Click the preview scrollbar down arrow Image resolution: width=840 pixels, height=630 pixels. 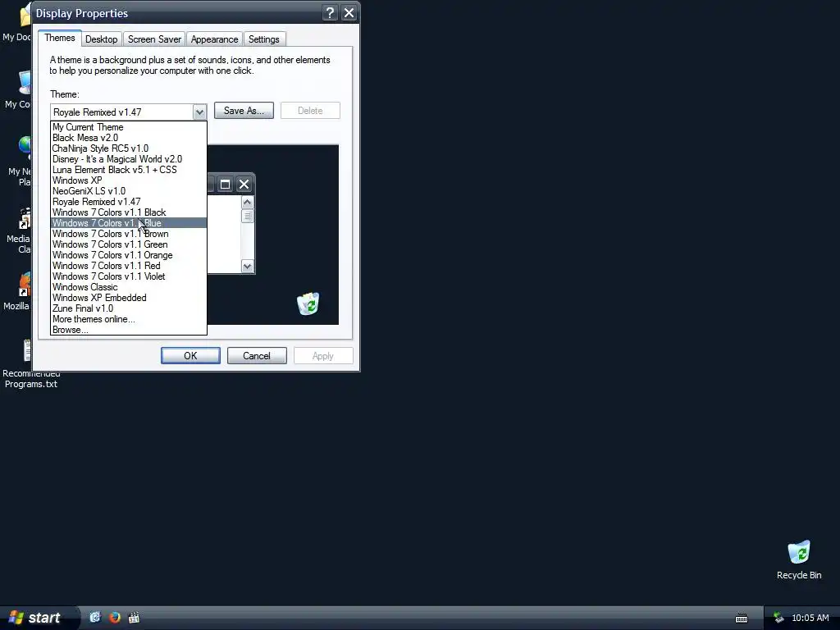[x=247, y=267]
